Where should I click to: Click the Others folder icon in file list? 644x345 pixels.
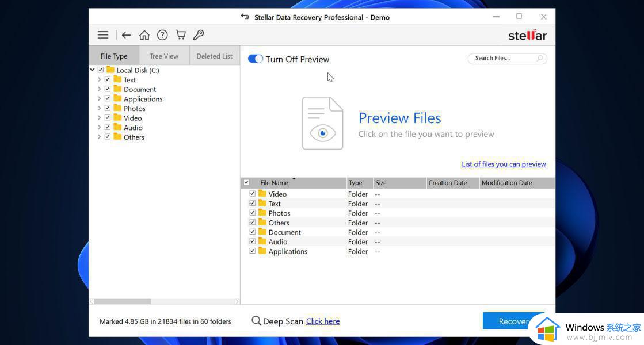tap(262, 223)
